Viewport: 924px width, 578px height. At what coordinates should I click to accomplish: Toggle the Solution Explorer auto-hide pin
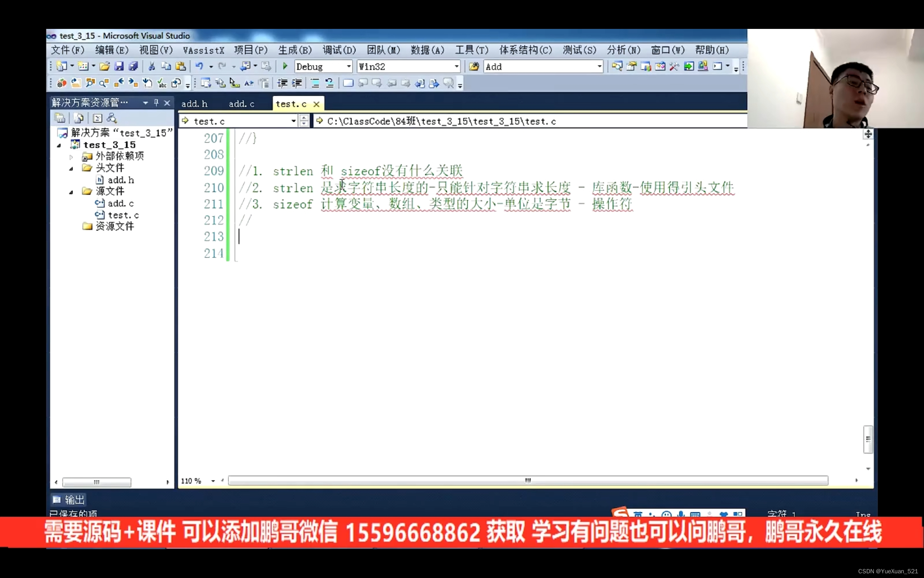pyautogui.click(x=156, y=103)
